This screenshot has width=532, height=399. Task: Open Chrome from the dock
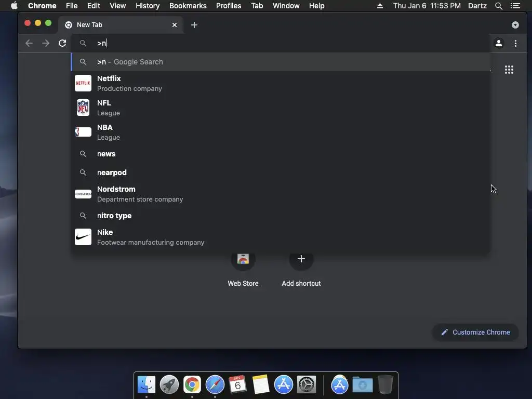(x=192, y=384)
